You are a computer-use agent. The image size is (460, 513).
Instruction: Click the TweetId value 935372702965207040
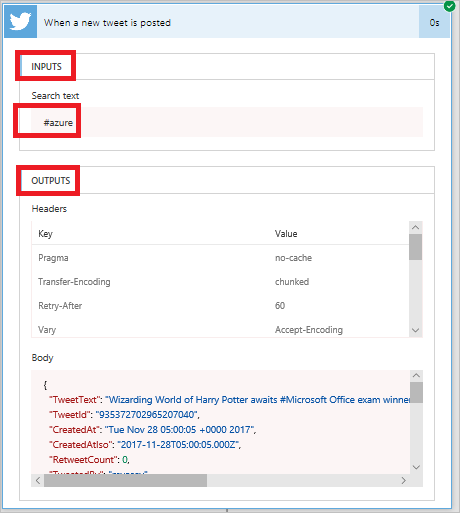[x=147, y=415]
